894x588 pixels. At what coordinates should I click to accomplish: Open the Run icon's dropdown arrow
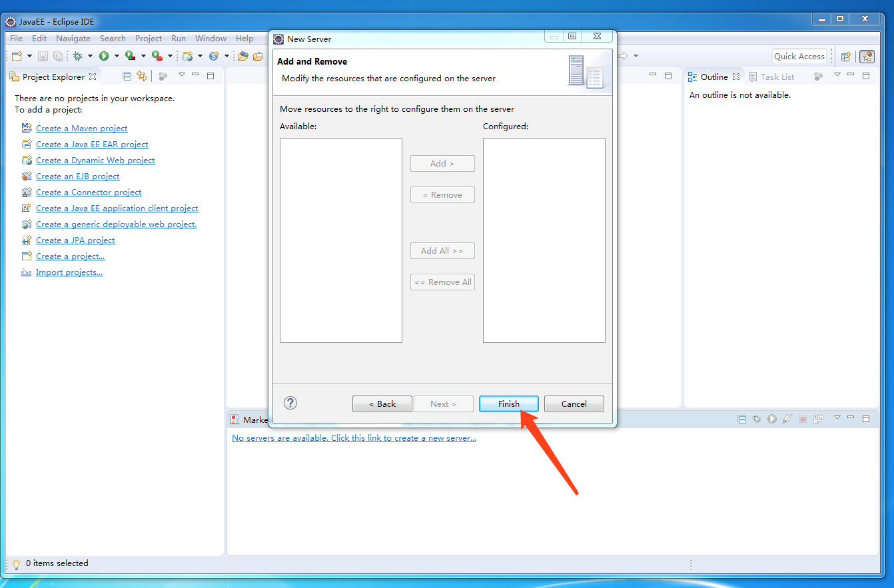[117, 56]
